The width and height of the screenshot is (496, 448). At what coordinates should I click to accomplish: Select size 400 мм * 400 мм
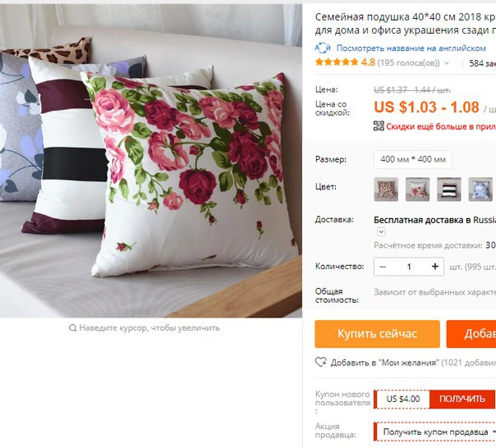(413, 159)
